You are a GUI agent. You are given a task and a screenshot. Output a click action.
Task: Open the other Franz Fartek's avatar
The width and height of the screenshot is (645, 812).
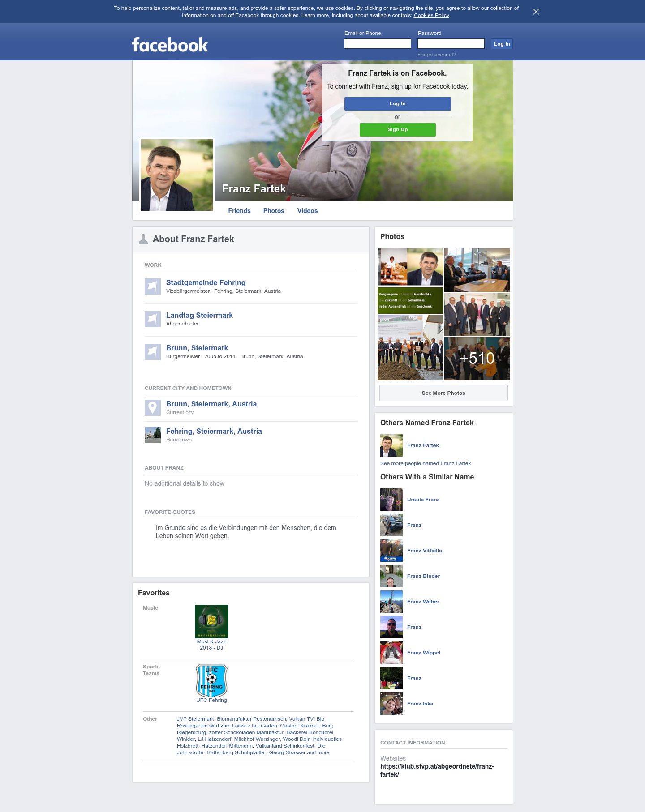(x=391, y=445)
